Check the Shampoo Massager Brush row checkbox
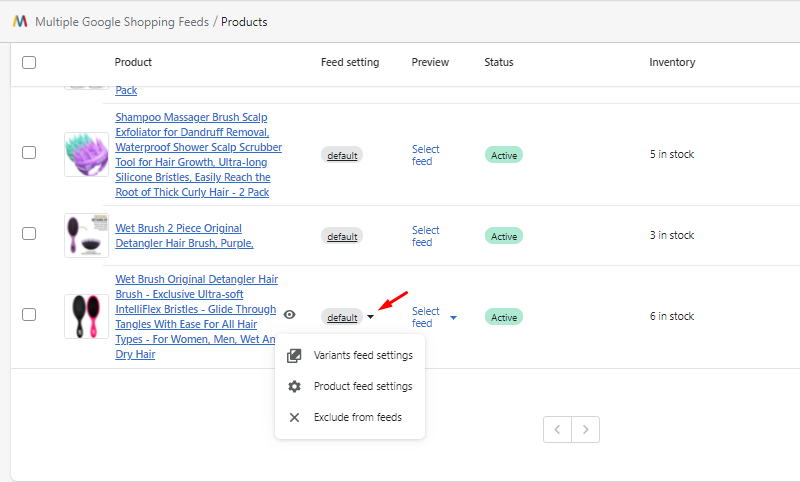The width and height of the screenshot is (800, 482). [29, 153]
